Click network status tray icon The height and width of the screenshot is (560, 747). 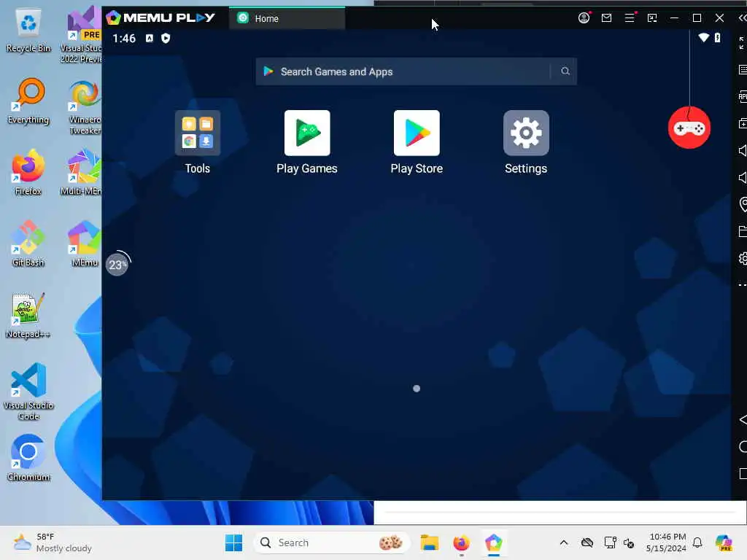pyautogui.click(x=610, y=542)
